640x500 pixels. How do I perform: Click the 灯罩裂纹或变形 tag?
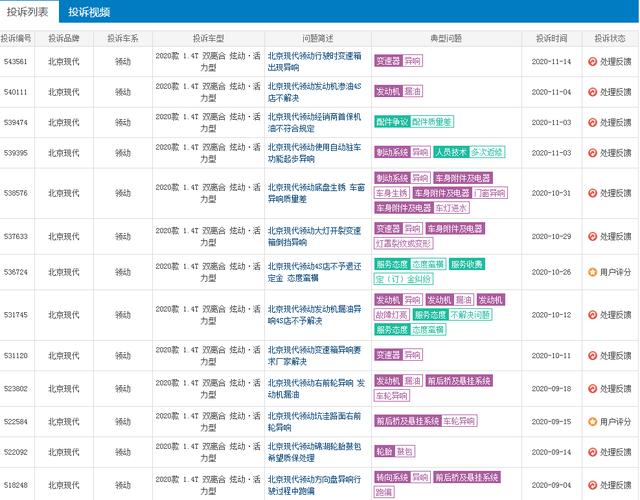(x=404, y=244)
